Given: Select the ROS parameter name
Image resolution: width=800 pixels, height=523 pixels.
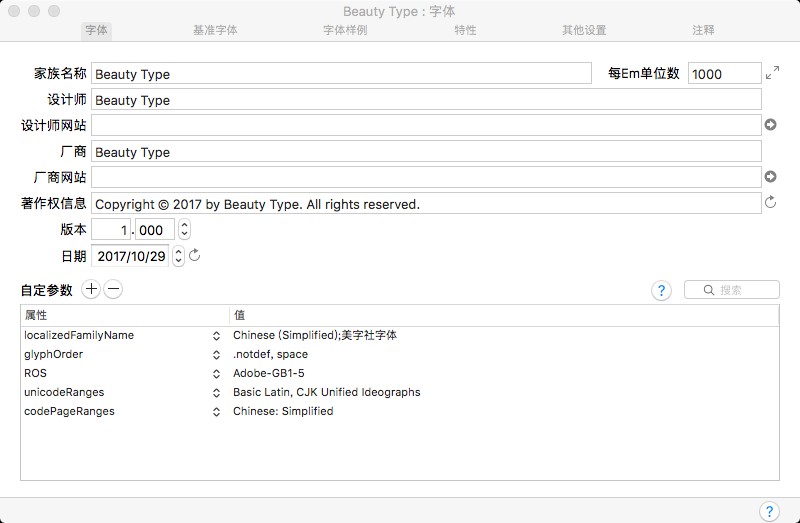Looking at the screenshot, I should (x=35, y=373).
